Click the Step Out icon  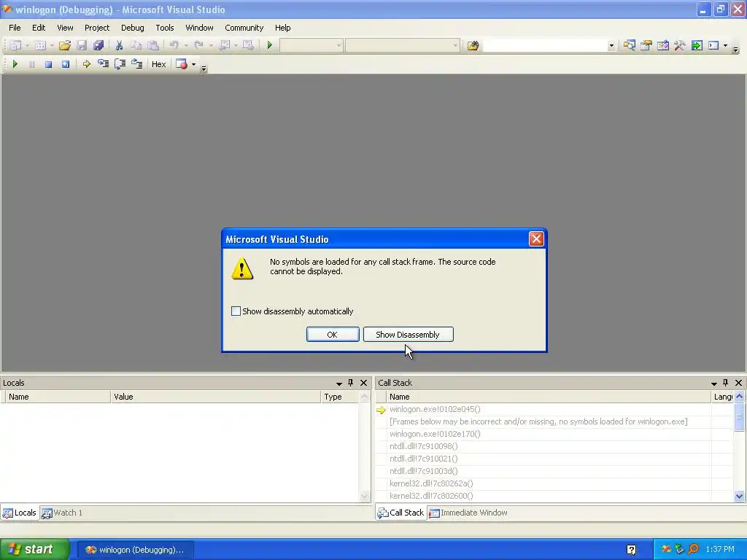pos(137,64)
